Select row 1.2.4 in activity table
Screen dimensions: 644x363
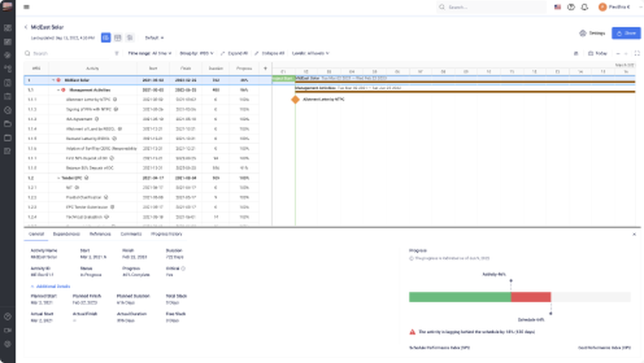click(x=142, y=217)
